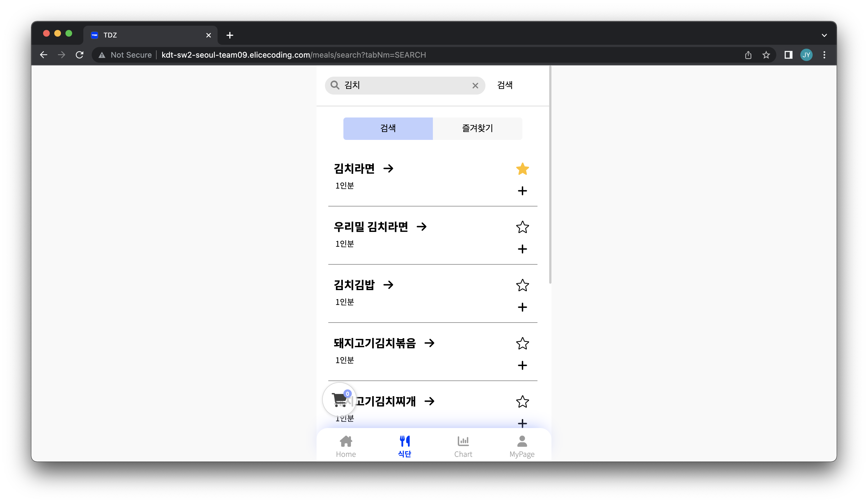Viewport: 868px width, 503px height.
Task: Add 우리밀 김치라면 with the plus icon
Action: pyautogui.click(x=522, y=249)
